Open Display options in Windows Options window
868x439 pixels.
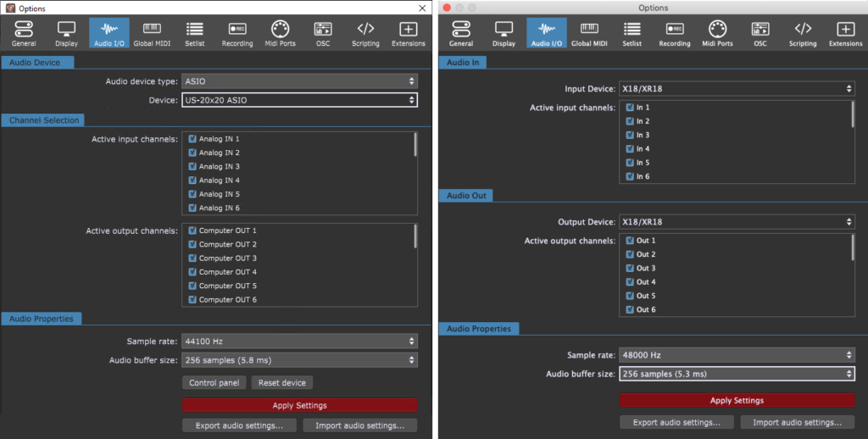pyautogui.click(x=66, y=33)
